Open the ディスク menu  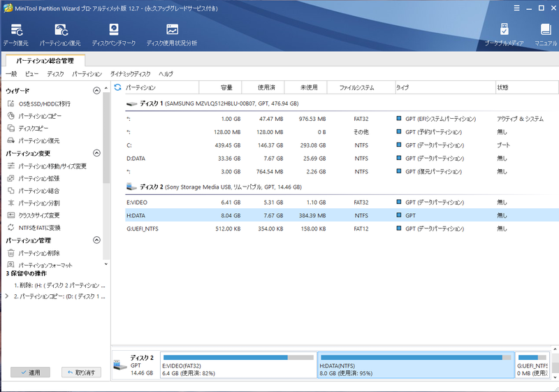pyautogui.click(x=56, y=74)
